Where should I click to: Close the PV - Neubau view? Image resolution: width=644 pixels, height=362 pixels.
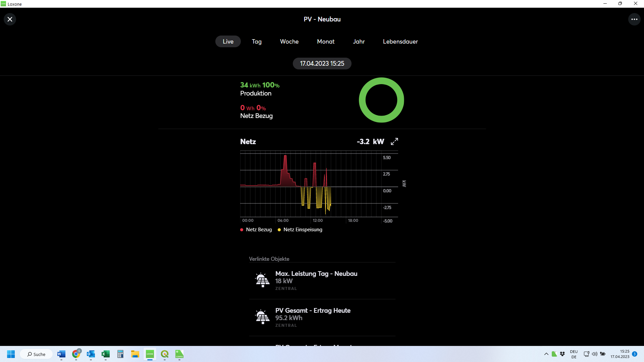[10, 19]
